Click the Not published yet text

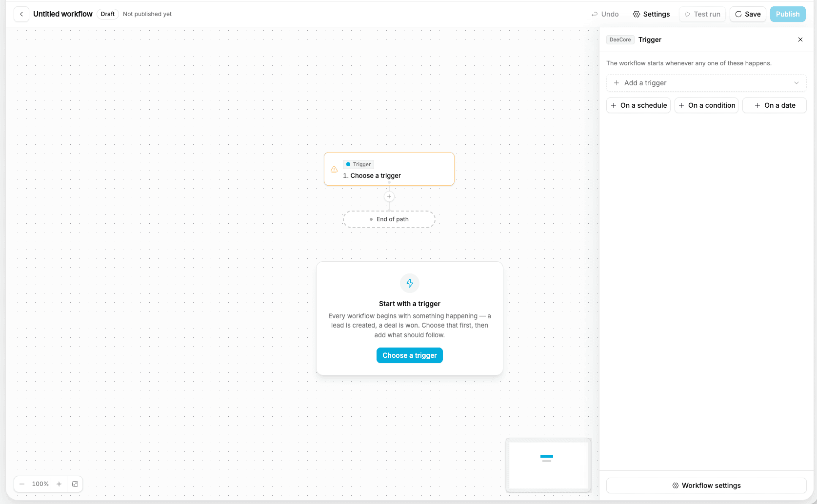147,14
